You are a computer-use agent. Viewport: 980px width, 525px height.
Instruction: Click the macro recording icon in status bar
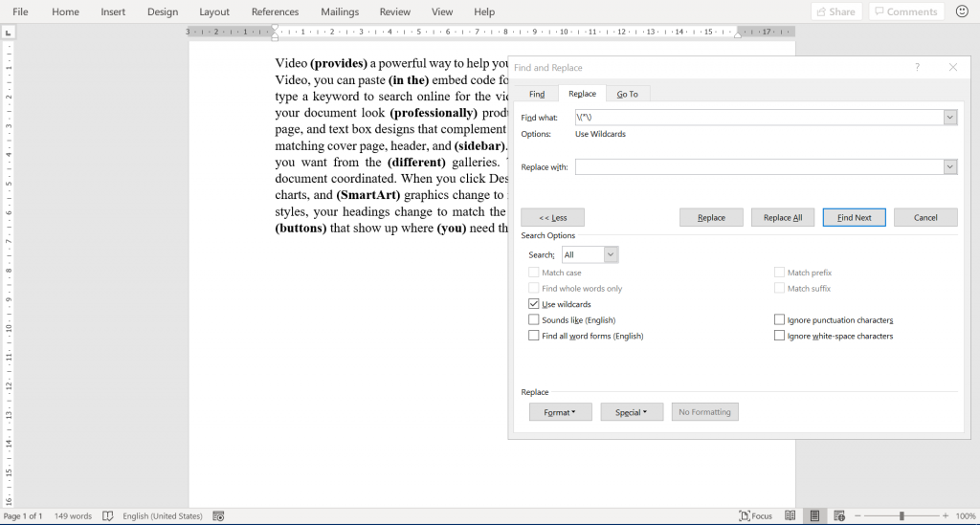coord(218,516)
